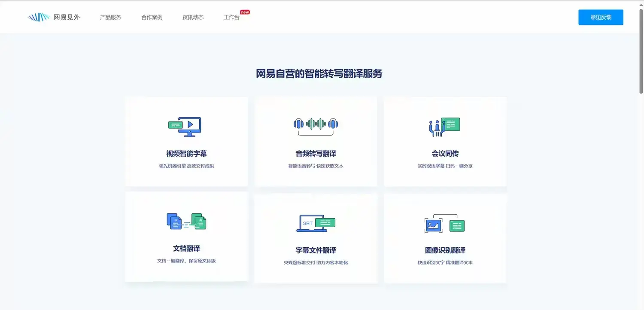
Task: Click the text 领先机器引擎 高效交付成果
Action: tap(186, 166)
